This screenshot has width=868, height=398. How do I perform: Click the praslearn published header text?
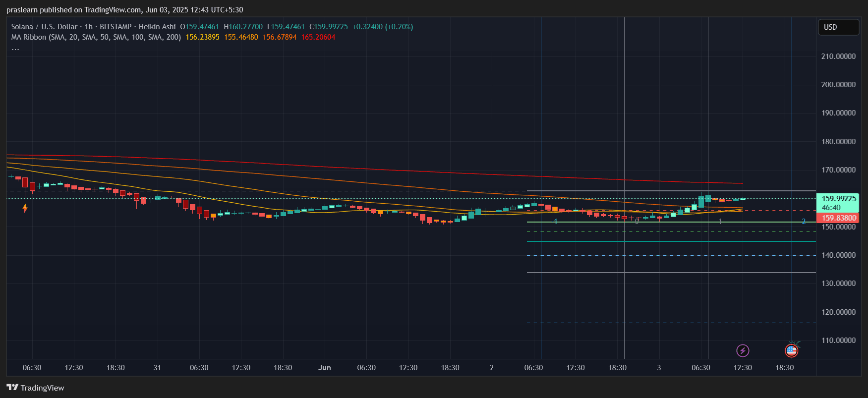coord(124,10)
